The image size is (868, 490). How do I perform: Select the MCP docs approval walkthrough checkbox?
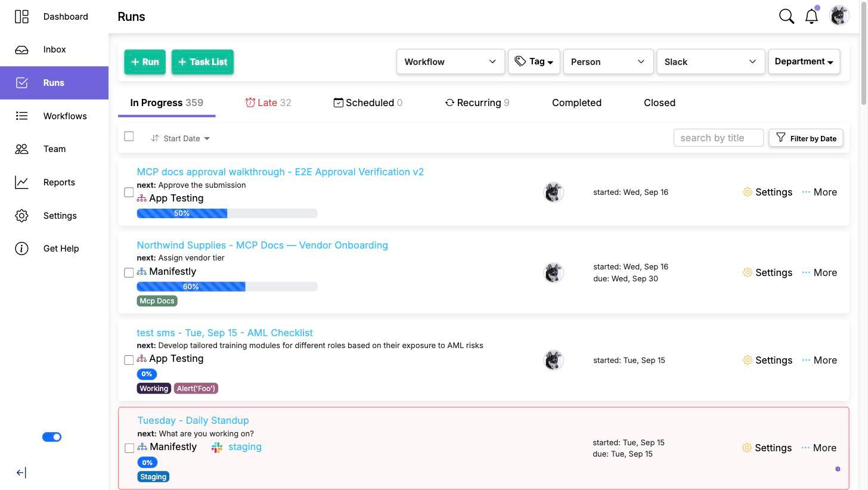[x=129, y=192]
